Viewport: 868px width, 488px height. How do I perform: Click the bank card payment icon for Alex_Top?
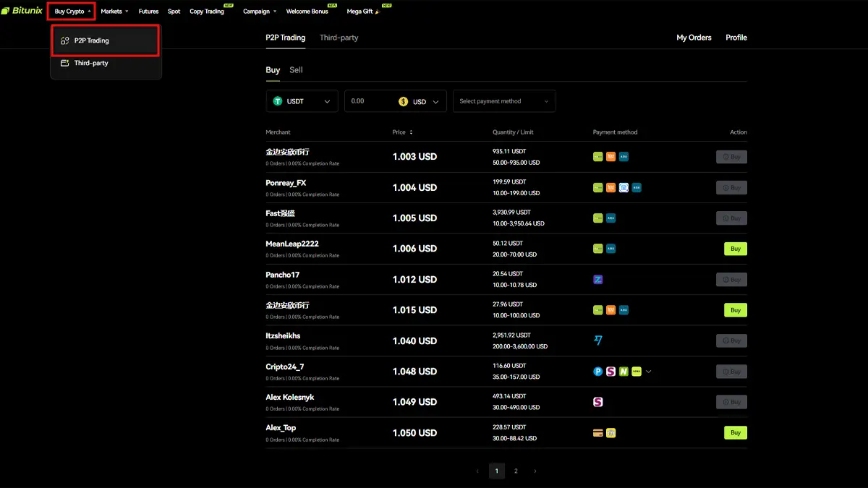[x=597, y=433]
